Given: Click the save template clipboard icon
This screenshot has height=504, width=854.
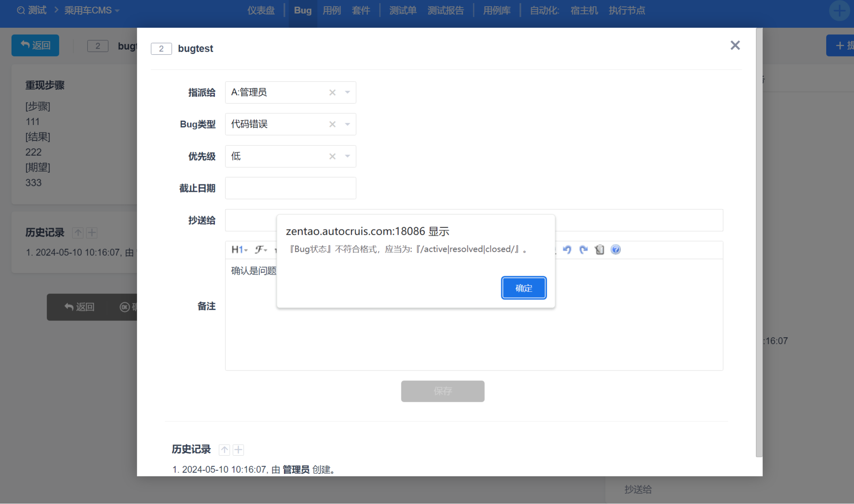Looking at the screenshot, I should 599,249.
